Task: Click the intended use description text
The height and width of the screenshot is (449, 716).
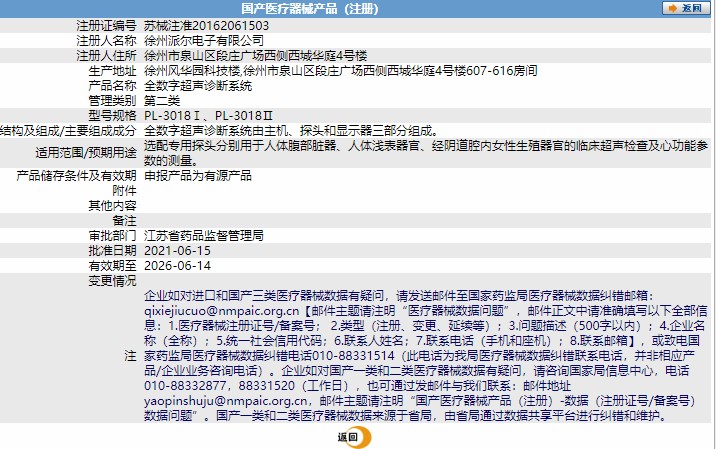Action: [426, 153]
